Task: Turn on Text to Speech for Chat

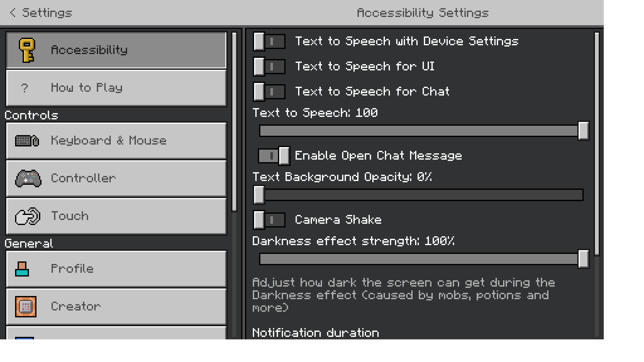Action: click(x=269, y=92)
